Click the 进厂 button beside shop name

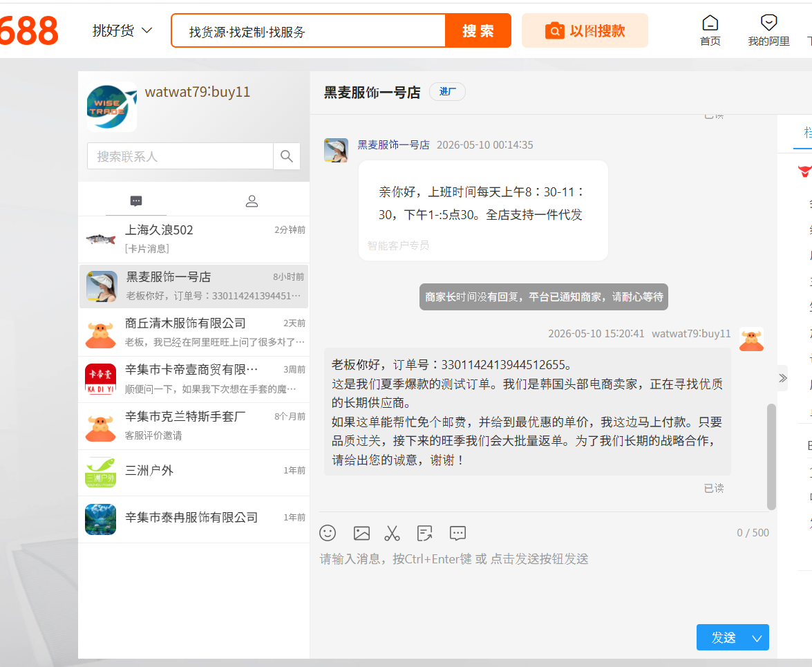tap(447, 92)
